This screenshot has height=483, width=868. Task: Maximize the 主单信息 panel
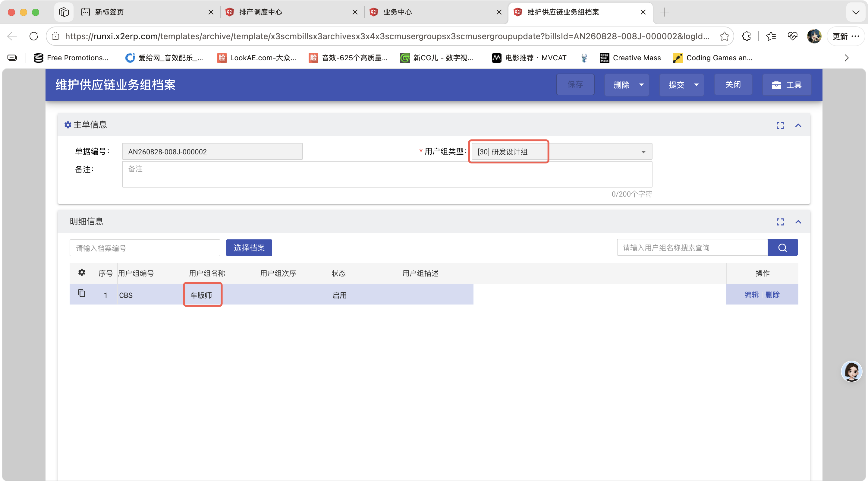[780, 125]
